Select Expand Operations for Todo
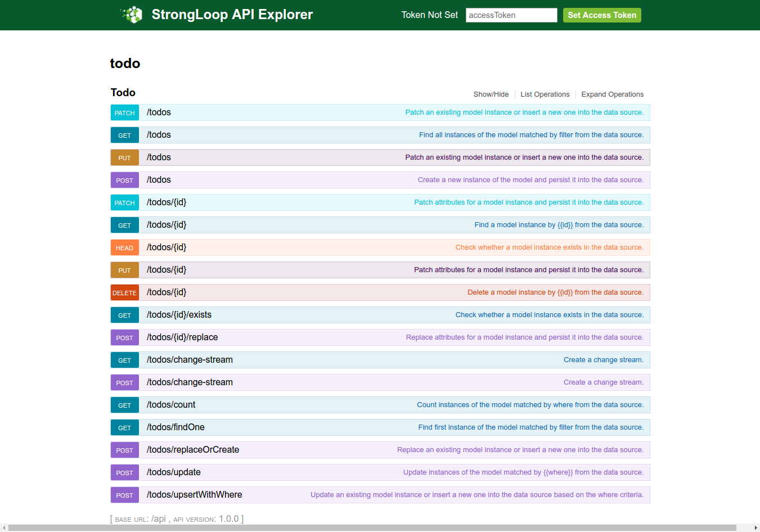 coord(612,94)
